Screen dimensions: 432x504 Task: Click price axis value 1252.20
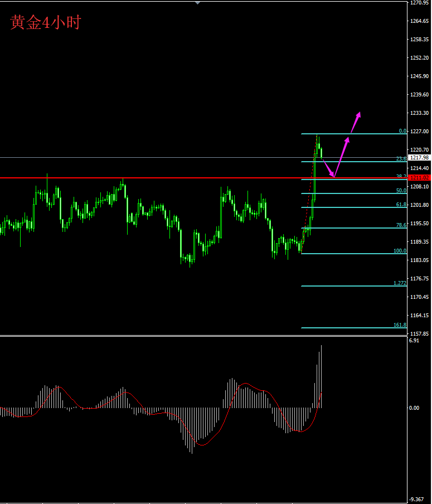420,57
